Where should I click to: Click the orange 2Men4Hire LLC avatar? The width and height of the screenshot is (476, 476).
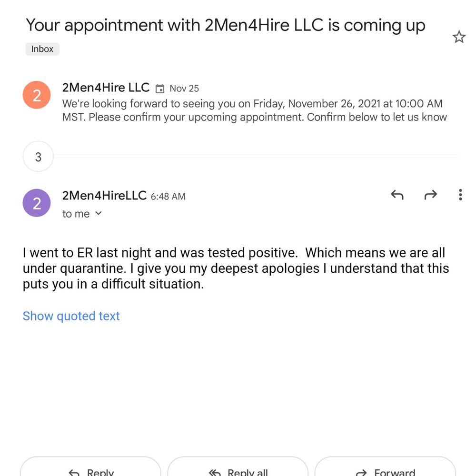(37, 95)
